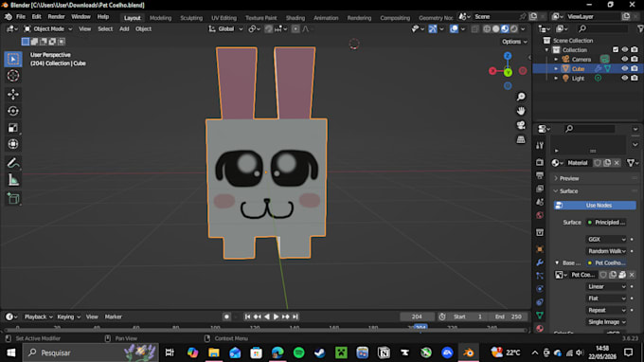Viewport: 644px width, 362px height.
Task: Switch to the UV Editing workspace tab
Action: [x=224, y=18]
